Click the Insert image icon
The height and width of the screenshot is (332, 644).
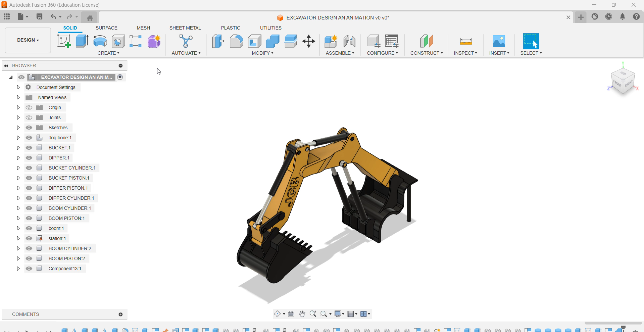pos(499,41)
